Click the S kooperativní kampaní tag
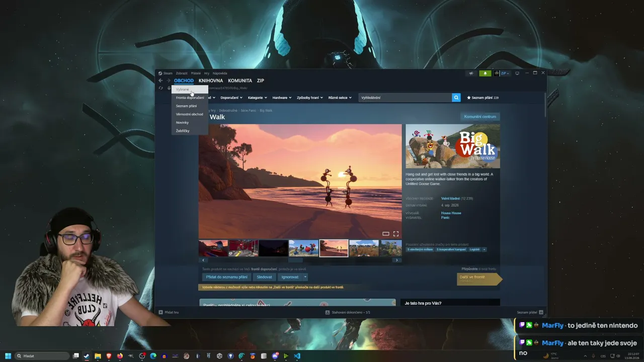This screenshot has height=362, width=644. (x=451, y=249)
